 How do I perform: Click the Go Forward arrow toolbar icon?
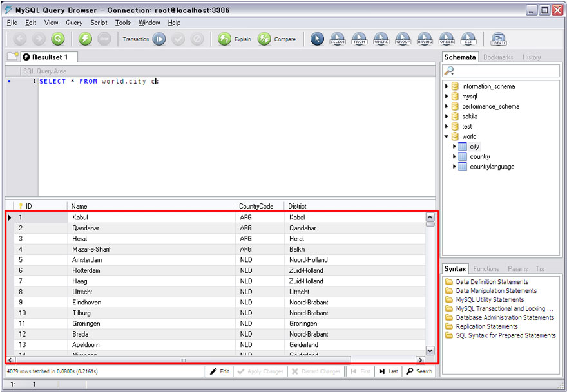(39, 39)
